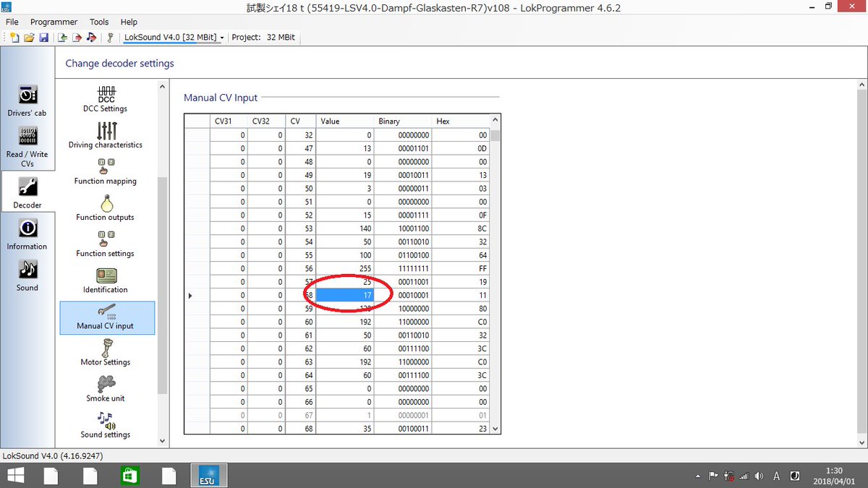Select the Value cell 35 of CV 68
868x488 pixels.
point(345,428)
